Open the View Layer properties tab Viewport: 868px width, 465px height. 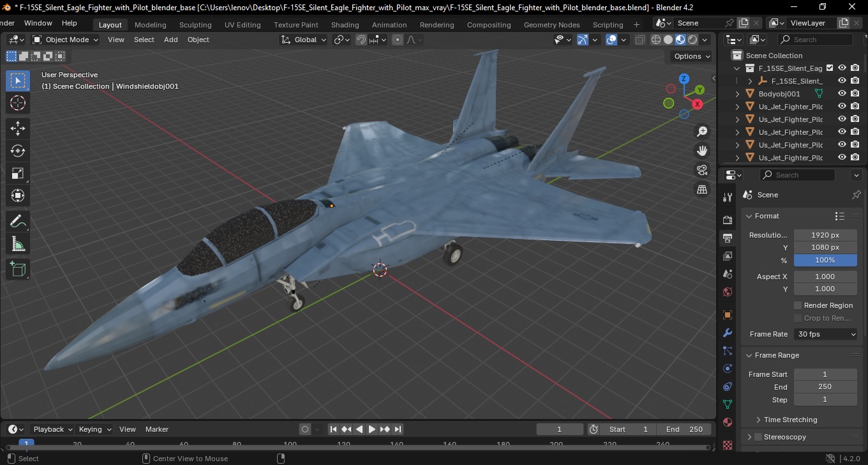(x=727, y=256)
